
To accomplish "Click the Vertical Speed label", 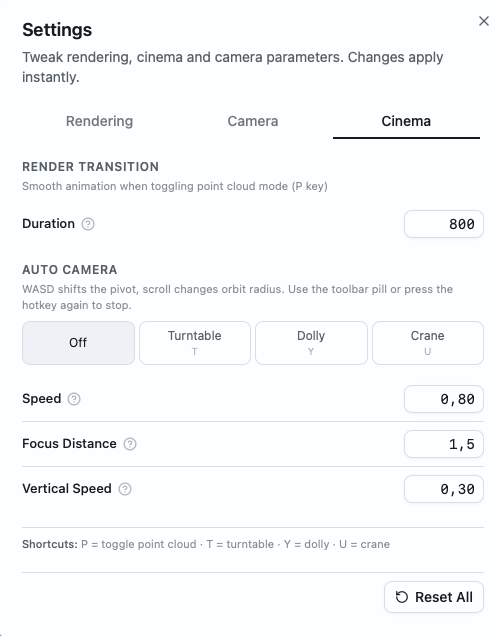I will (x=67, y=489).
